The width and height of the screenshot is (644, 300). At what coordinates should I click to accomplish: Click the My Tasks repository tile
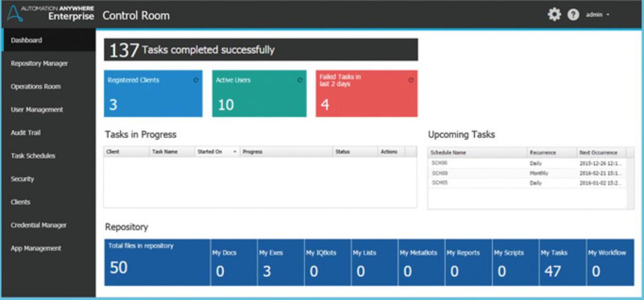click(562, 262)
